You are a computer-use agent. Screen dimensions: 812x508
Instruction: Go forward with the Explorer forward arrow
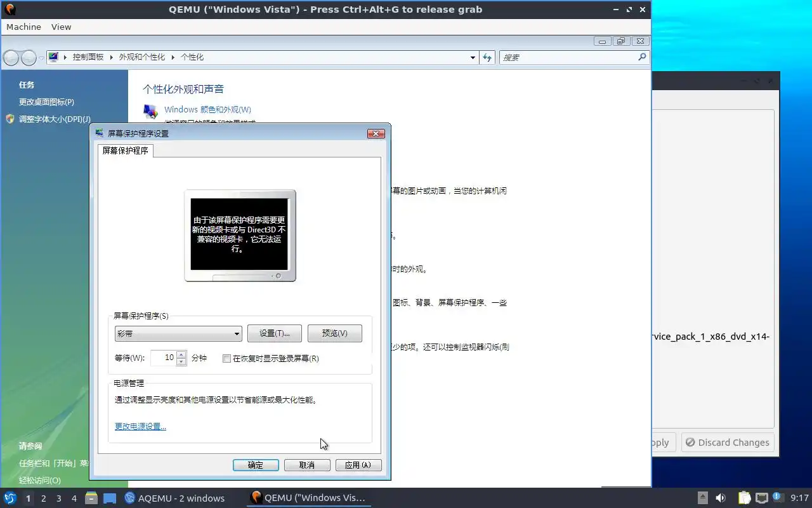coord(29,58)
